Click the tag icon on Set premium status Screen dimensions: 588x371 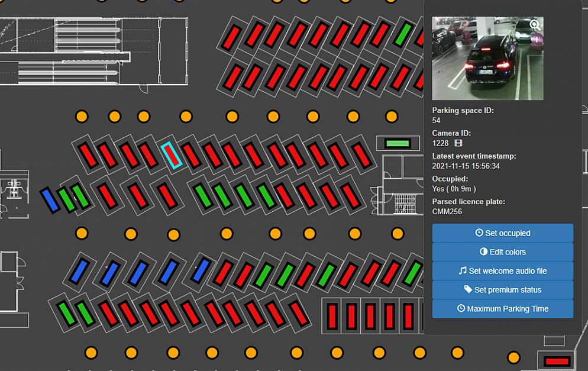pos(468,290)
